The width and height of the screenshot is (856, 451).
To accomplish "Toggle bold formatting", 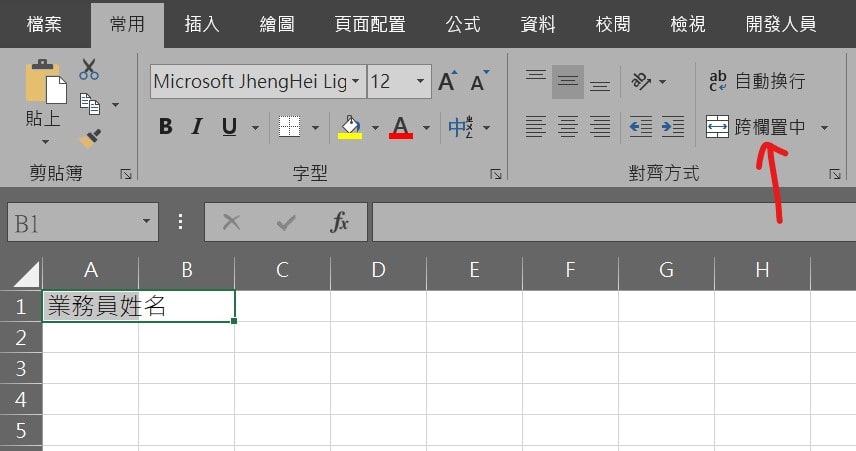I will point(165,127).
